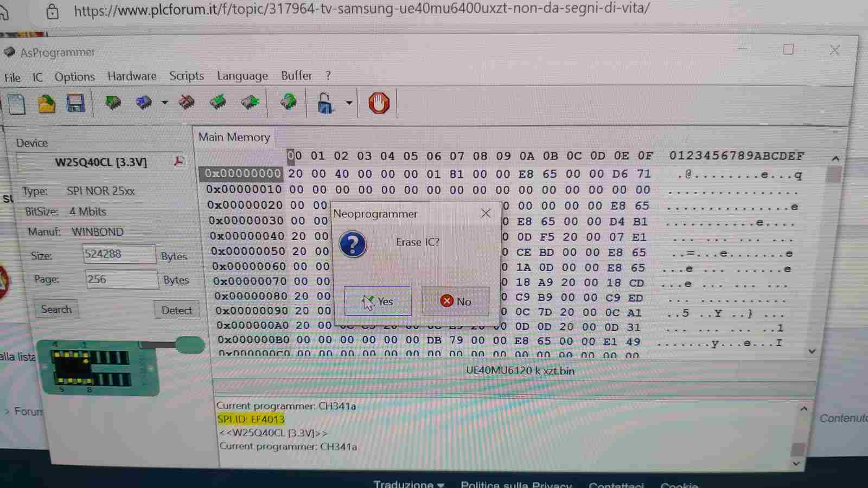Click the Search device button
Image resolution: width=868 pixels, height=488 pixels.
tap(56, 309)
